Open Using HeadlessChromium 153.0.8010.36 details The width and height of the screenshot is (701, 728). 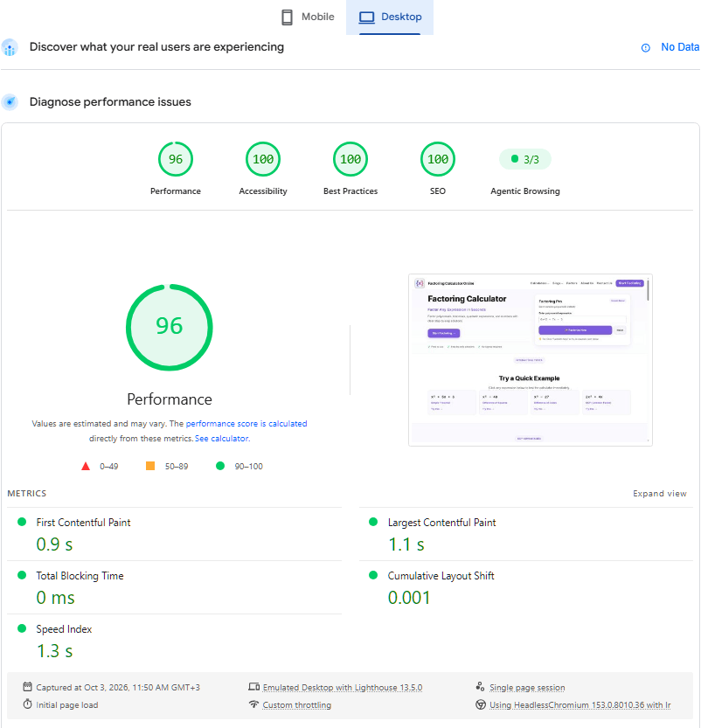(580, 704)
